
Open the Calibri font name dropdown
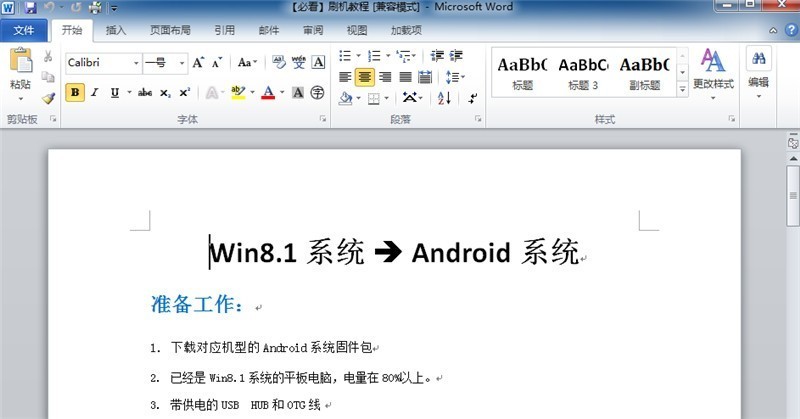click(136, 63)
